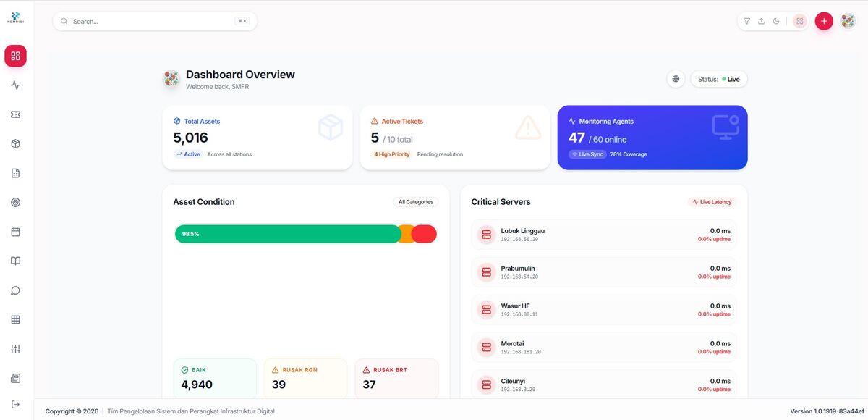The width and height of the screenshot is (868, 420).
Task: Open the Wasur HF server row
Action: click(x=604, y=310)
